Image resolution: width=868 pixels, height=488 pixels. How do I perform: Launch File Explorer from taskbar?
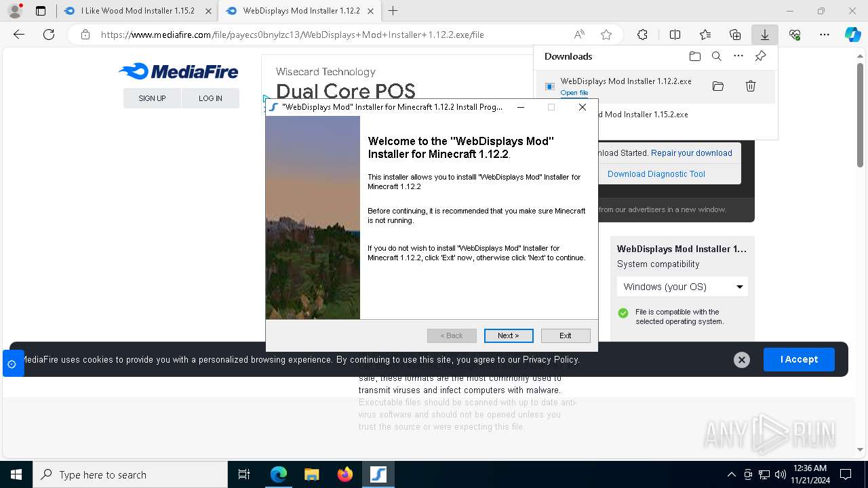311,474
